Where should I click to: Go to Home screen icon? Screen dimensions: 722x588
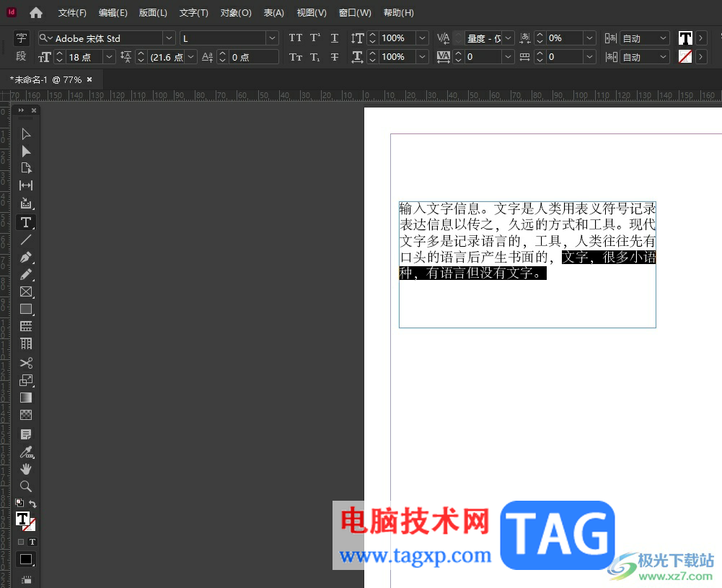pyautogui.click(x=36, y=13)
